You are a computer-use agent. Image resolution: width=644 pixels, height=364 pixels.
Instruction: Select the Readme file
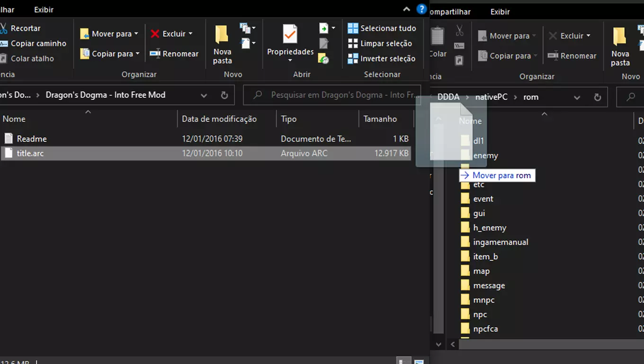pyautogui.click(x=206, y=139)
